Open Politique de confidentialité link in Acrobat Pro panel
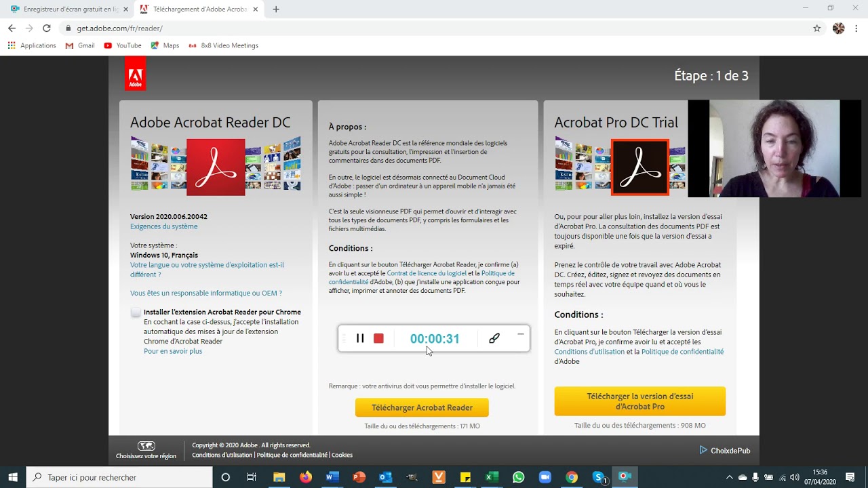This screenshot has width=868, height=488. pyautogui.click(x=682, y=352)
